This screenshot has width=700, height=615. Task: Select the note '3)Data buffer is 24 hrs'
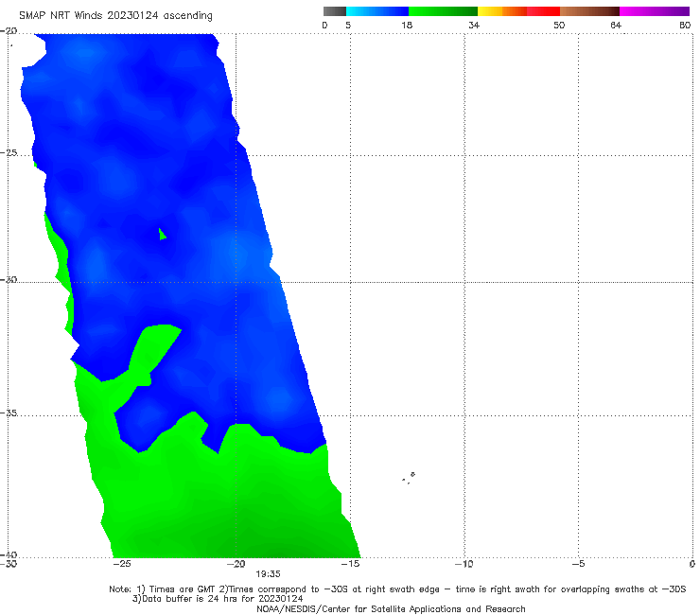click(x=218, y=599)
